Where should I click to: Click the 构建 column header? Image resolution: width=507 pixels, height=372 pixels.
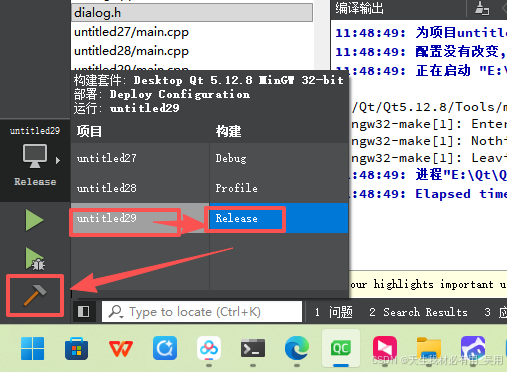click(228, 131)
